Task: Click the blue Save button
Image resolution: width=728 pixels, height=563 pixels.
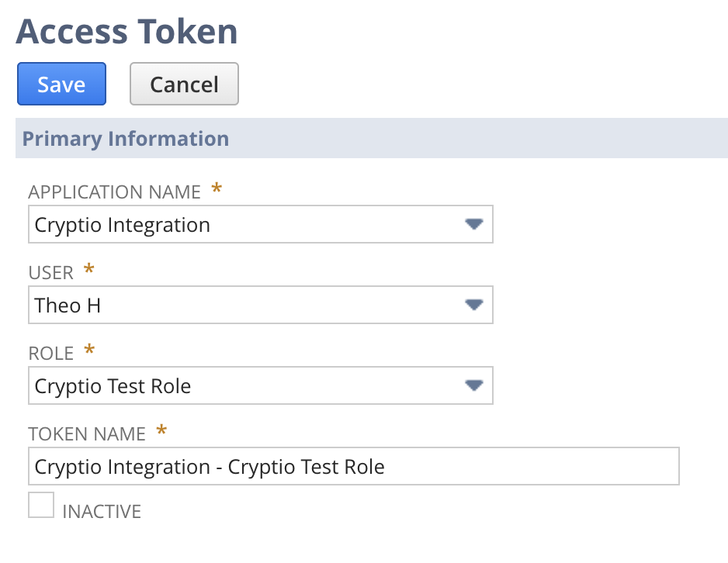Action: (x=61, y=84)
